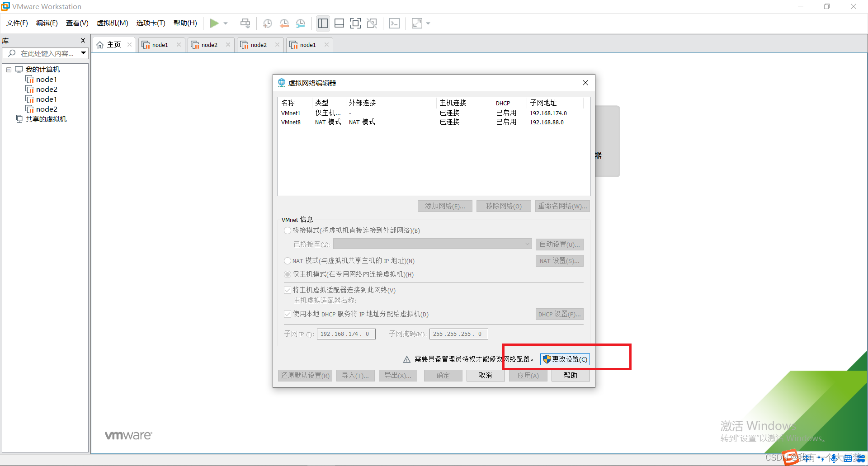868x466 pixels.
Task: Click the 导出(X)... button
Action: coord(398,376)
